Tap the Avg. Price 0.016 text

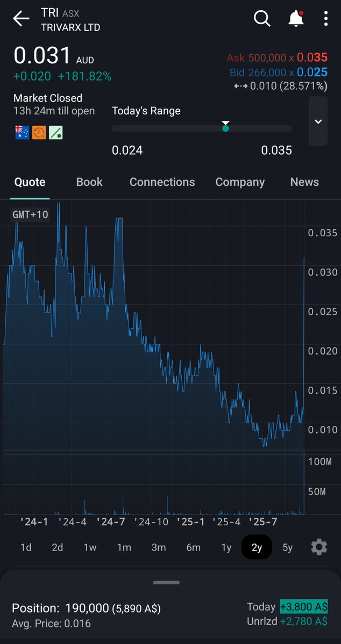click(x=52, y=624)
